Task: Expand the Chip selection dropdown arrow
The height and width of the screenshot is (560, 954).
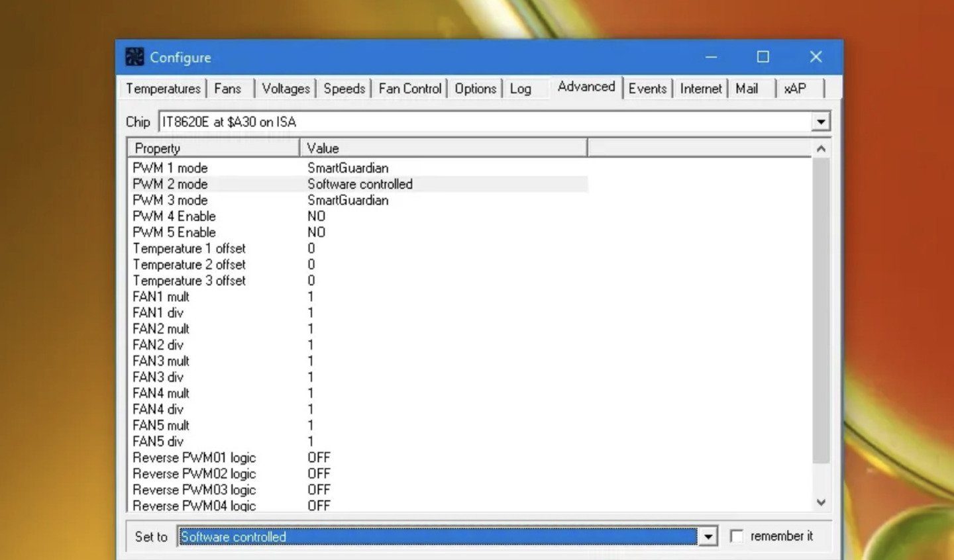Action: (821, 122)
